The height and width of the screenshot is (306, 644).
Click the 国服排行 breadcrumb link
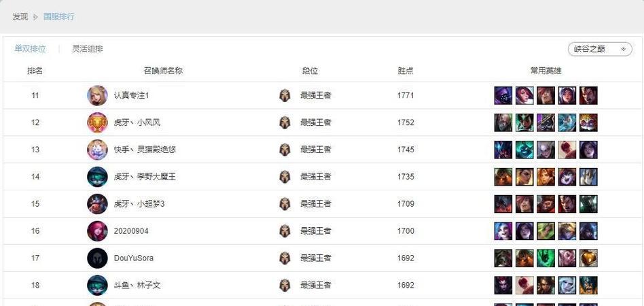pos(59,17)
